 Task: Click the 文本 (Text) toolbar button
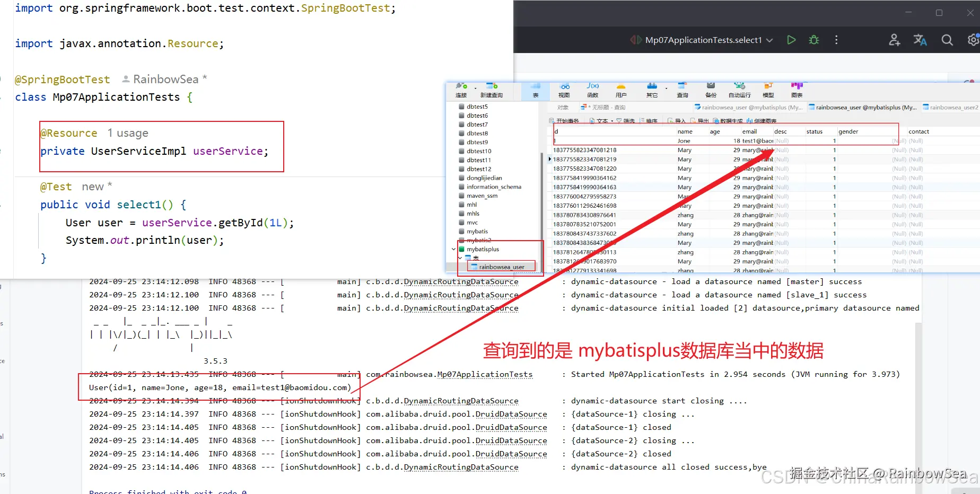[598, 121]
